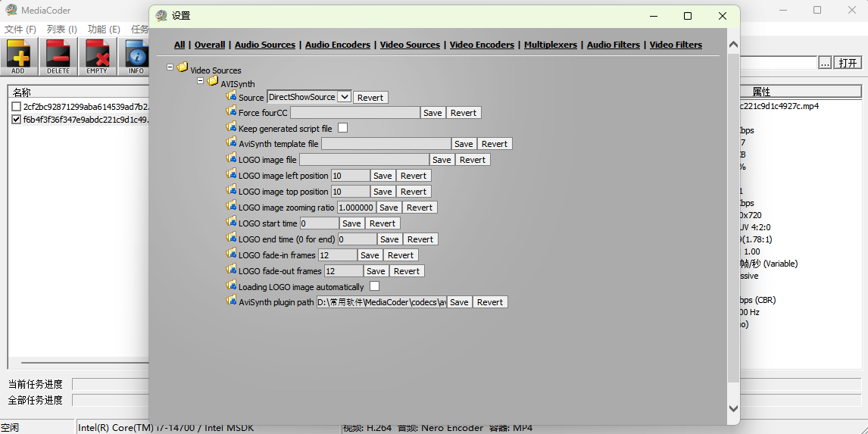
Task: Enable Keep generated script file checkbox
Action: pyautogui.click(x=342, y=128)
